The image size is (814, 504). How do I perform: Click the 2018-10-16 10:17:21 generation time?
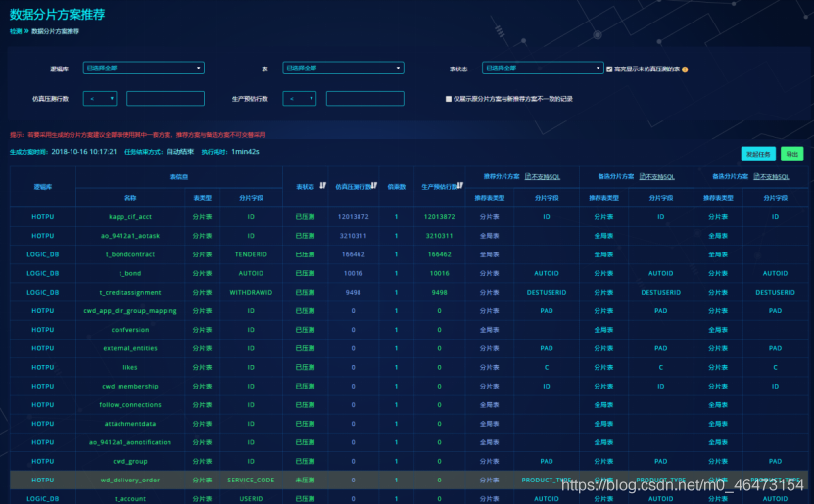tap(84, 152)
